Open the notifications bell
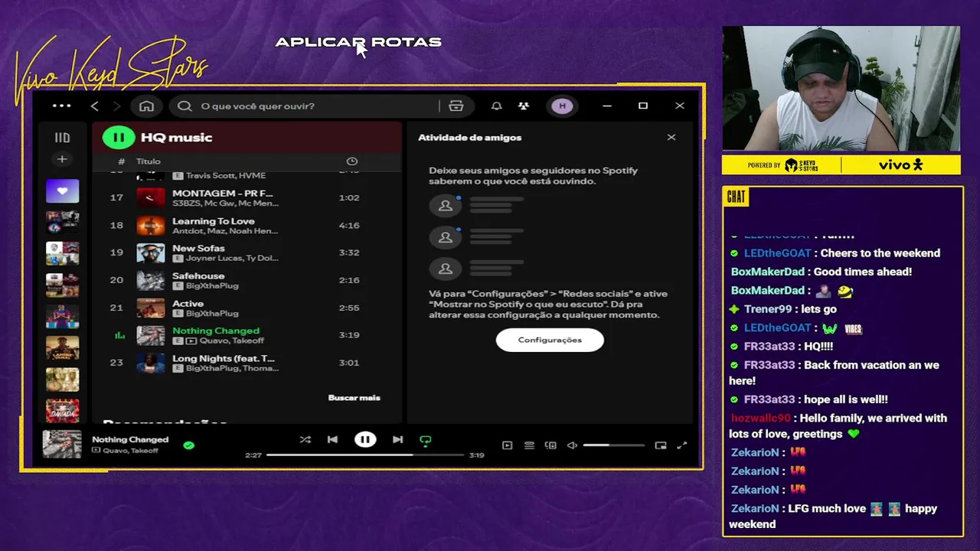This screenshot has height=551, width=980. tap(496, 106)
